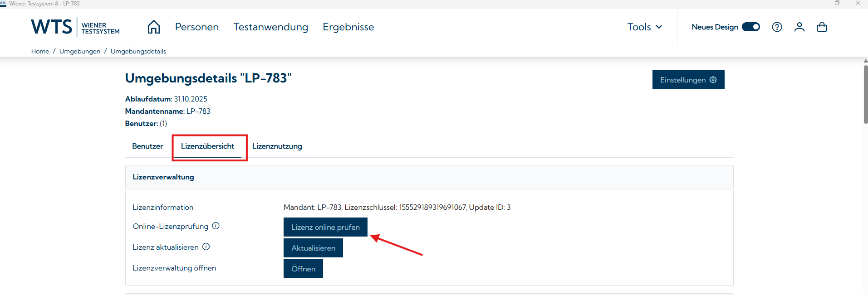
Task: Click the Aktualisieren button
Action: pos(313,248)
